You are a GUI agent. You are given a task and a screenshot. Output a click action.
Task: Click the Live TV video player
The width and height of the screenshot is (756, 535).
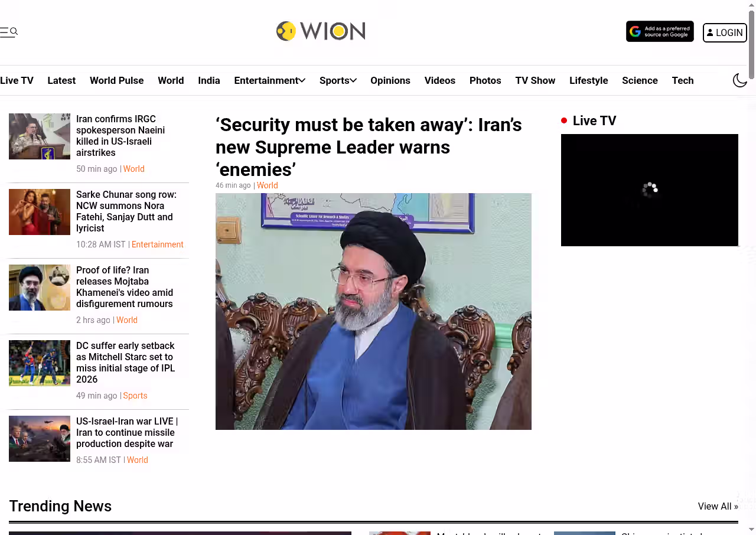pos(650,190)
